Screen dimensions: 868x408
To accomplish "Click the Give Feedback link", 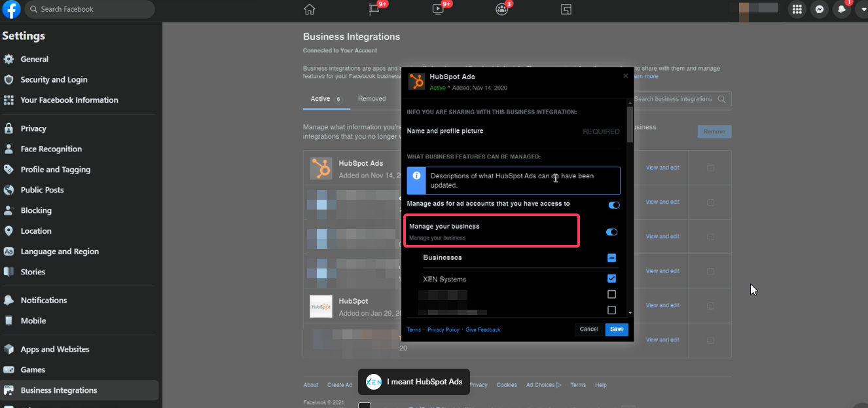I will 483,330.
